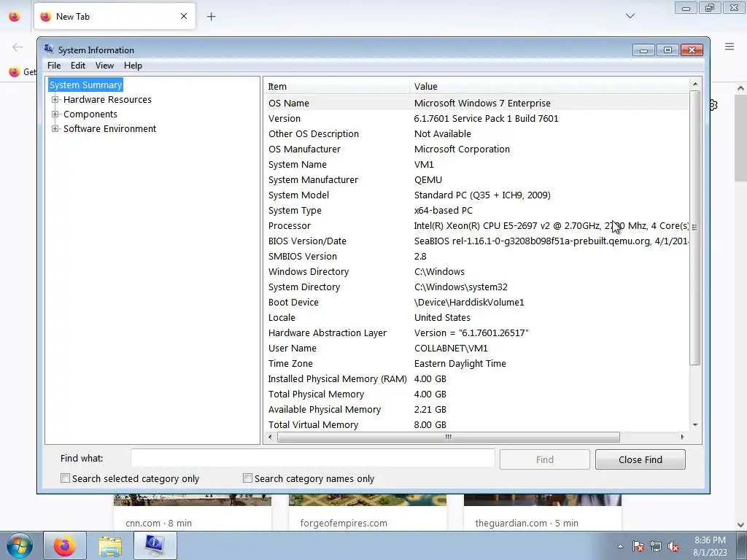Click the System Information title bar icon
Image resolution: width=747 pixels, height=560 pixels.
pos(49,49)
